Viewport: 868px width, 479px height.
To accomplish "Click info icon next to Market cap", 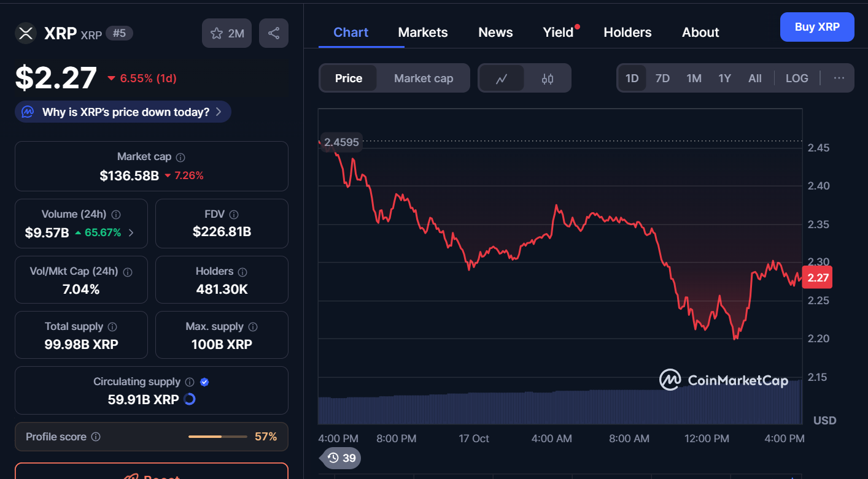I will click(x=180, y=158).
